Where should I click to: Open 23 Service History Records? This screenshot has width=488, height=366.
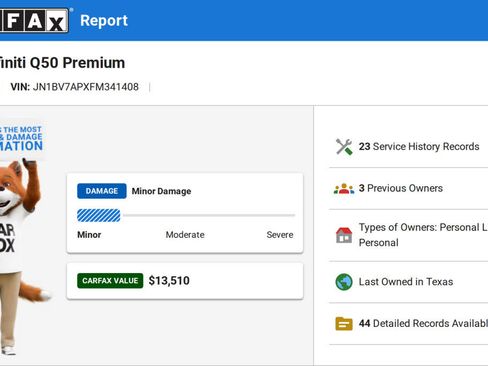tap(419, 147)
